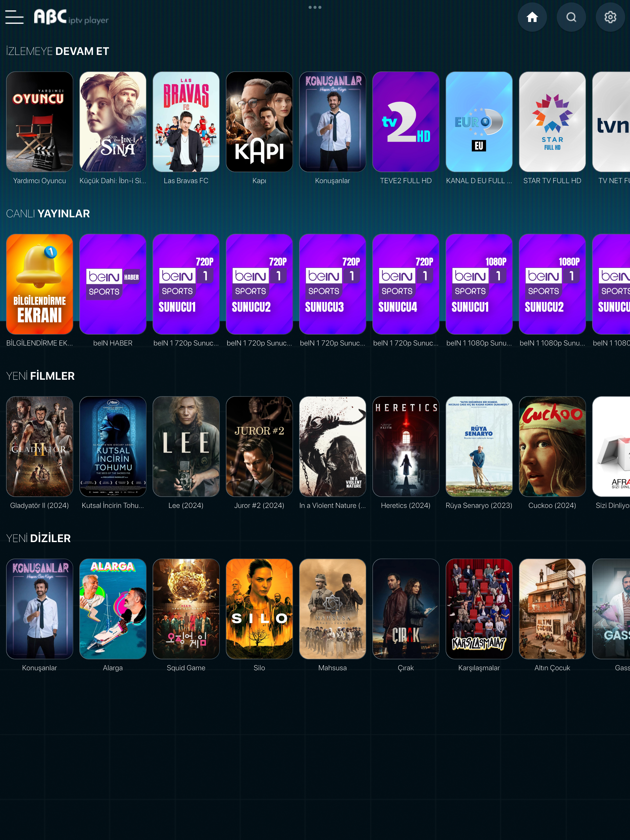The width and height of the screenshot is (630, 840).
Task: Open beIN 1 1080p Sunucu2 tile
Action: (552, 284)
